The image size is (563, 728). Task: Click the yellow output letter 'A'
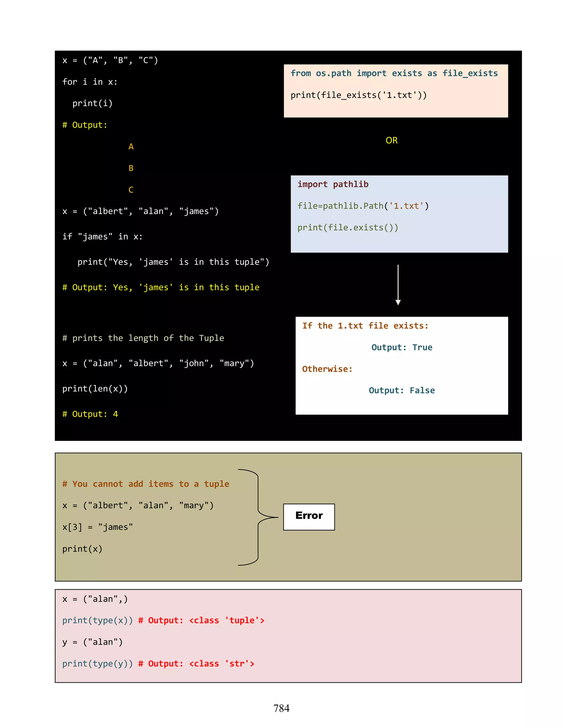point(131,147)
